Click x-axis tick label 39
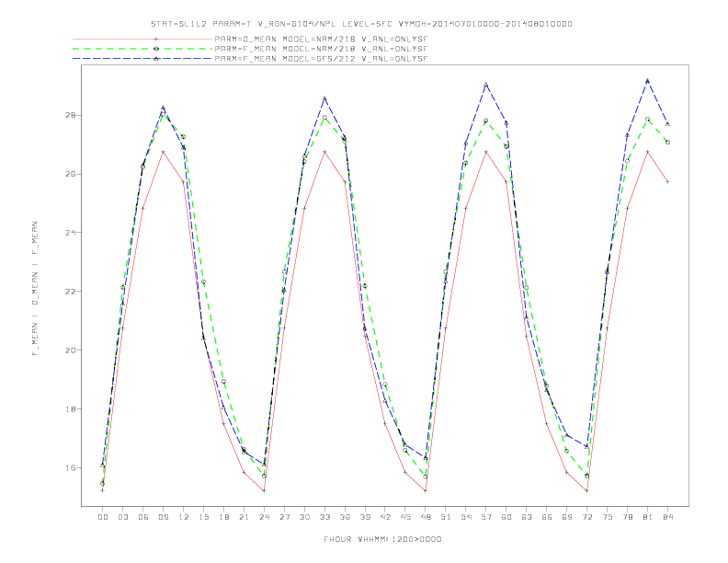728x563 pixels. [365, 517]
